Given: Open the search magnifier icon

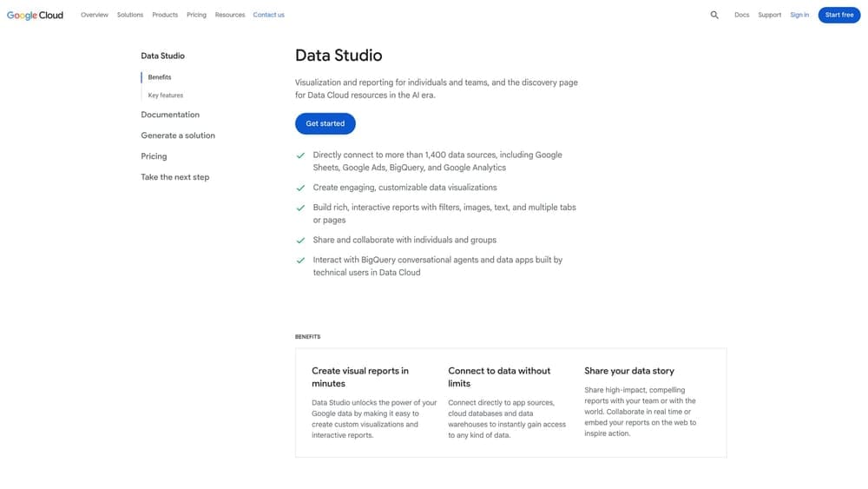Looking at the screenshot, I should click(x=714, y=15).
